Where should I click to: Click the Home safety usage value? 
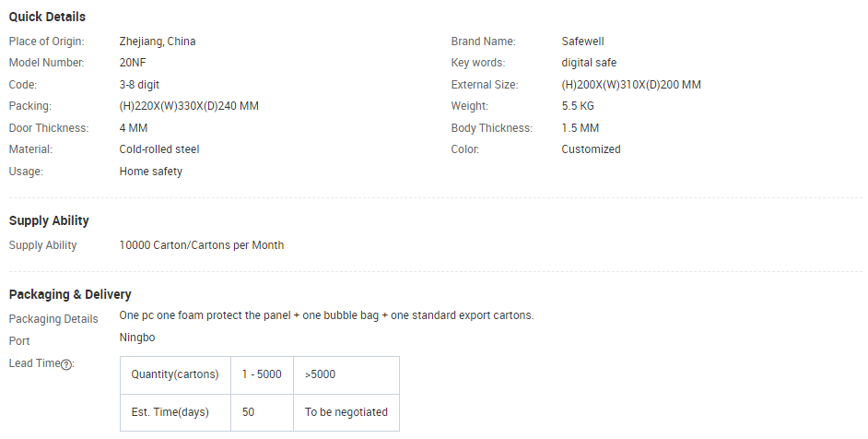click(150, 172)
